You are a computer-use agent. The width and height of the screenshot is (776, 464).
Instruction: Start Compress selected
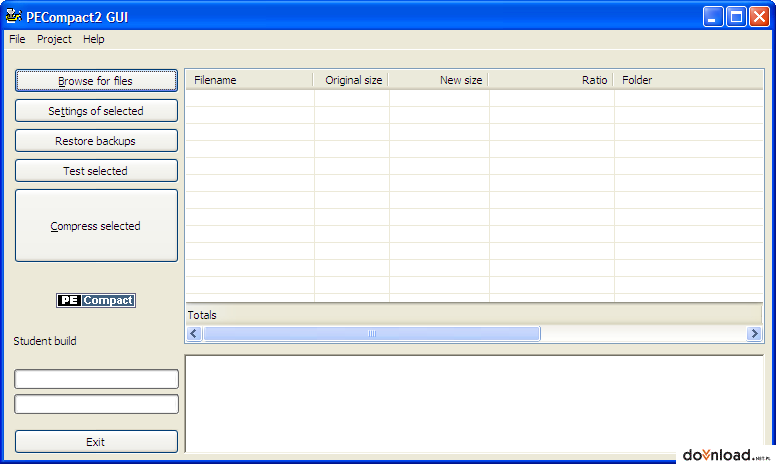pyautogui.click(x=96, y=226)
